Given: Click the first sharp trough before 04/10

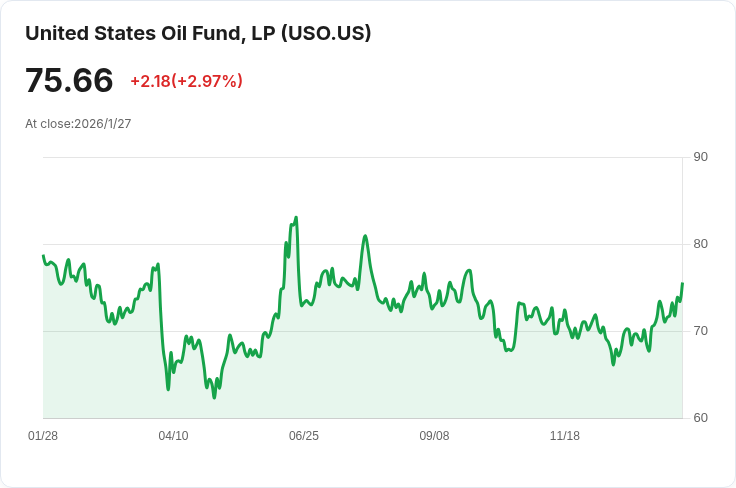Looking at the screenshot, I should [168, 388].
